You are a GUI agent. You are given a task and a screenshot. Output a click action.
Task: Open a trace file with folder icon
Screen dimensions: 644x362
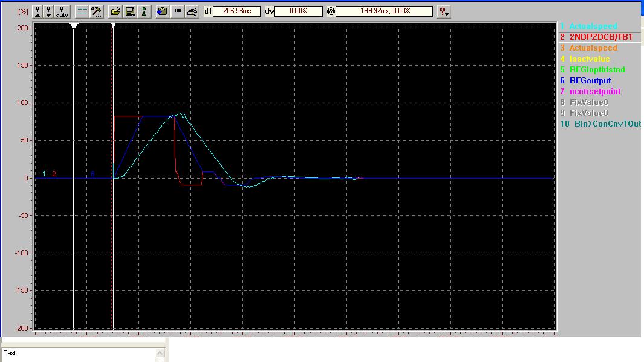click(x=115, y=11)
